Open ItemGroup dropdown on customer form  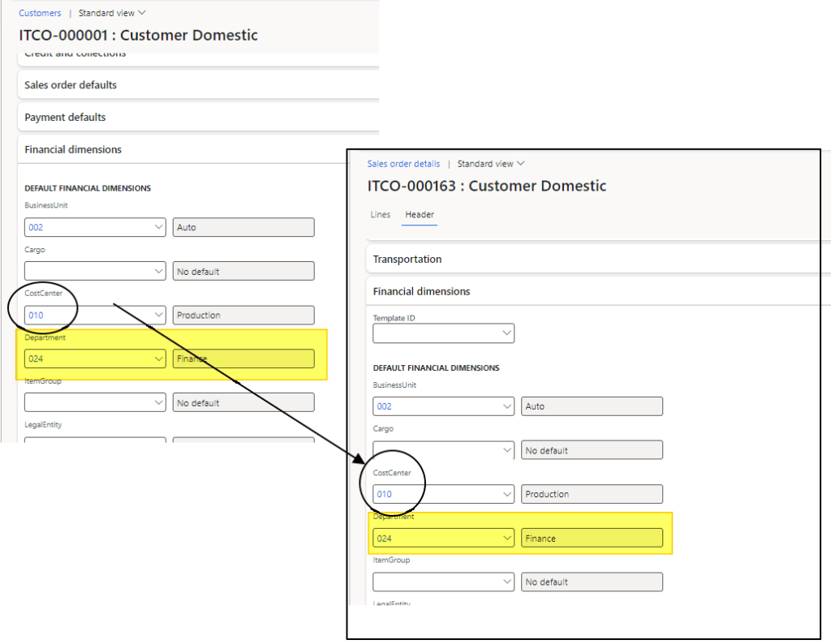tap(158, 402)
